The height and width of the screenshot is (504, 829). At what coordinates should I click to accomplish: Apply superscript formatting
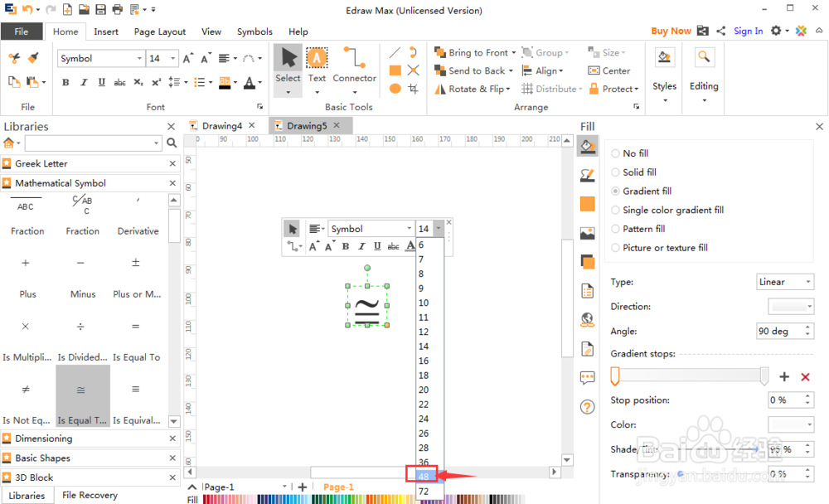[x=156, y=82]
